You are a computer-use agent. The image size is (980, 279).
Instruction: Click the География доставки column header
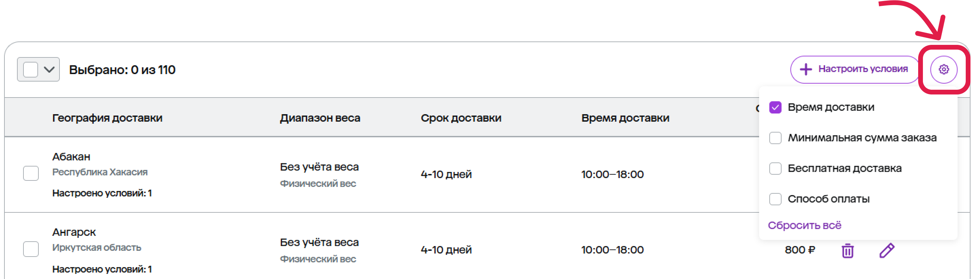coord(107,118)
